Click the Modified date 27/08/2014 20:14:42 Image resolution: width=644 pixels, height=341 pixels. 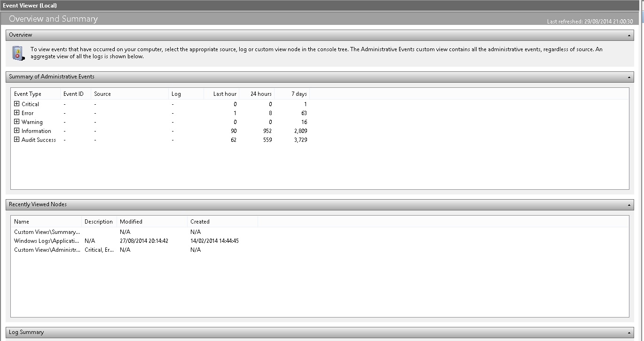(144, 241)
